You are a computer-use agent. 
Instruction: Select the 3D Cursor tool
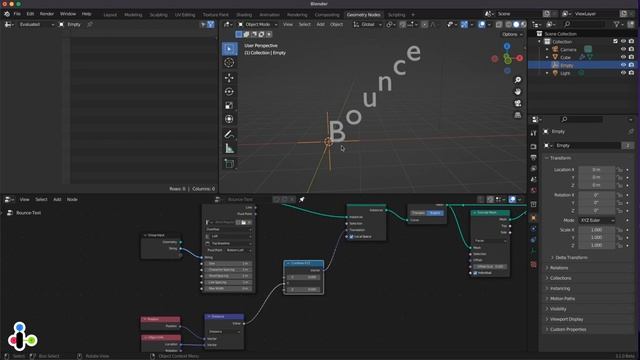click(x=229, y=62)
